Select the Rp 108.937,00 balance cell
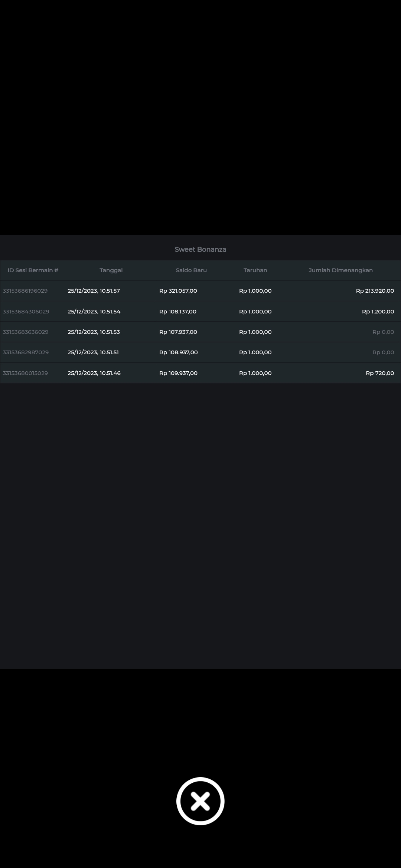 pyautogui.click(x=178, y=352)
